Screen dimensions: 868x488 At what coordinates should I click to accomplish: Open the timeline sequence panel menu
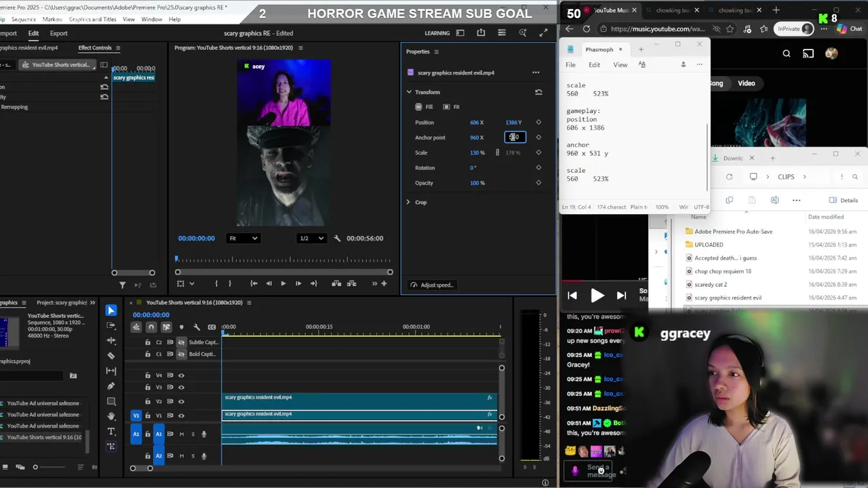coord(249,302)
